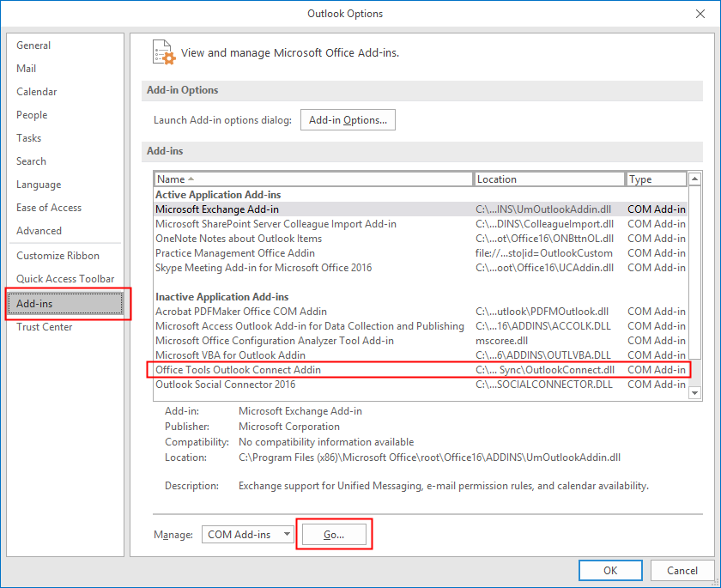
Task: Select Outlook Social Connector 2016
Action: 421,385
